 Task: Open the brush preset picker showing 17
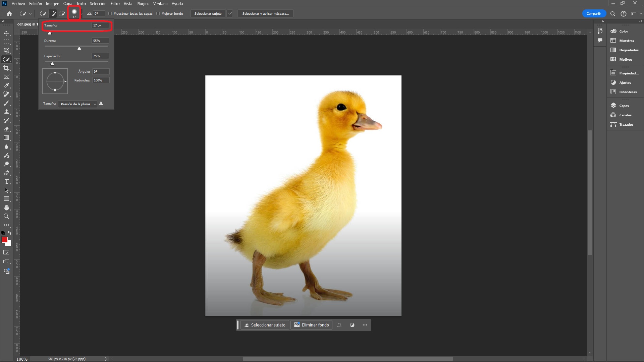tap(74, 13)
